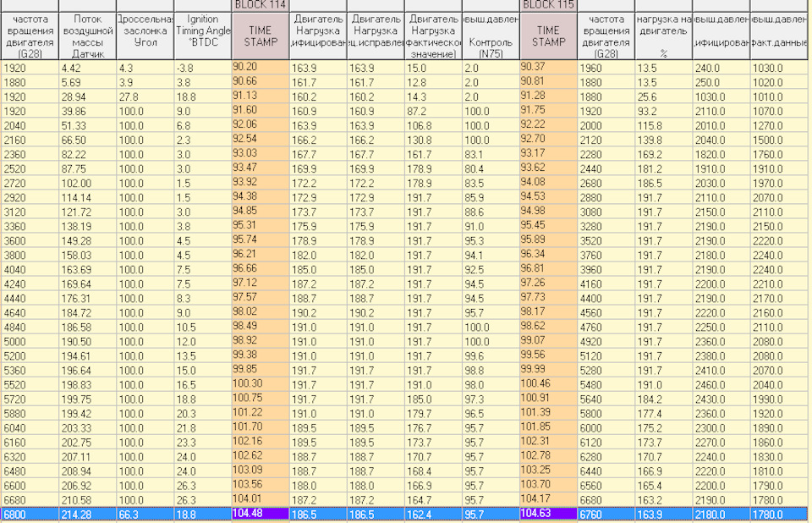
Task: Click the purple timestamp cell 104.63
Action: pyautogui.click(x=548, y=514)
